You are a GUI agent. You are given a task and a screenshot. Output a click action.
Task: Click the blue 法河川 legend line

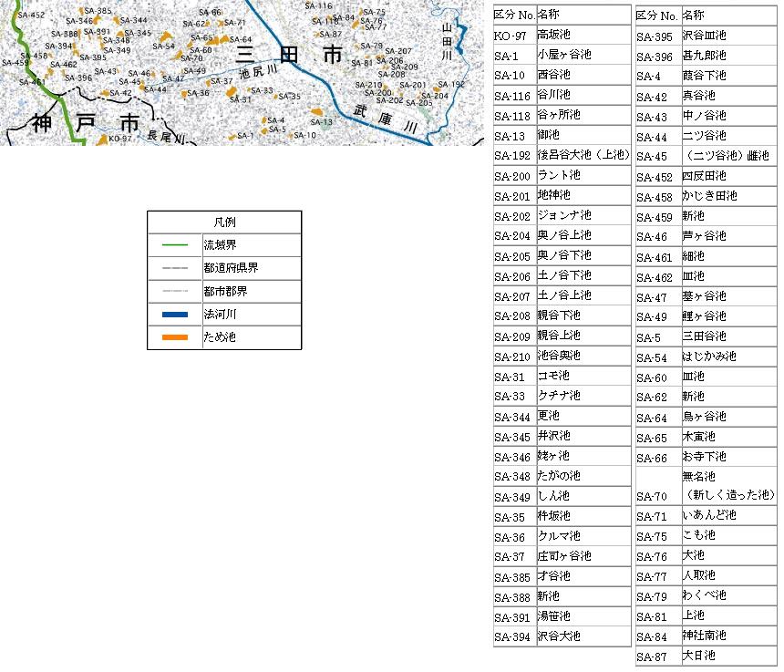tap(174, 315)
